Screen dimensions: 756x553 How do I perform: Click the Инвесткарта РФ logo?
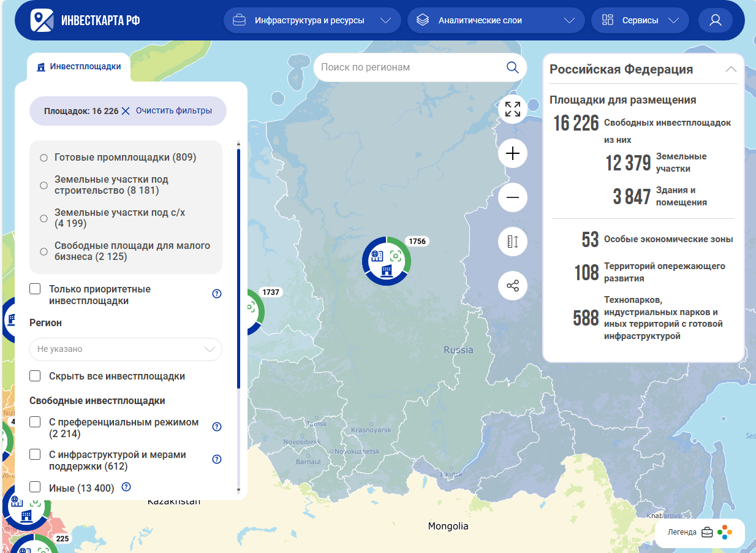click(85, 21)
